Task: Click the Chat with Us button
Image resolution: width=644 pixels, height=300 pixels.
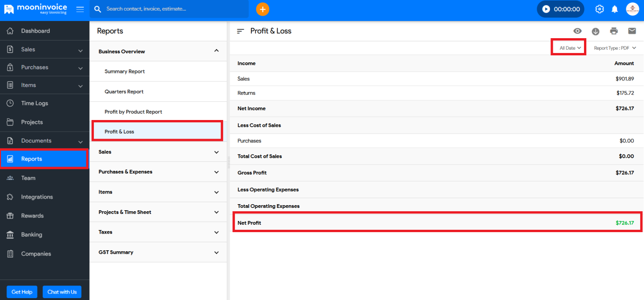Action: (x=62, y=292)
